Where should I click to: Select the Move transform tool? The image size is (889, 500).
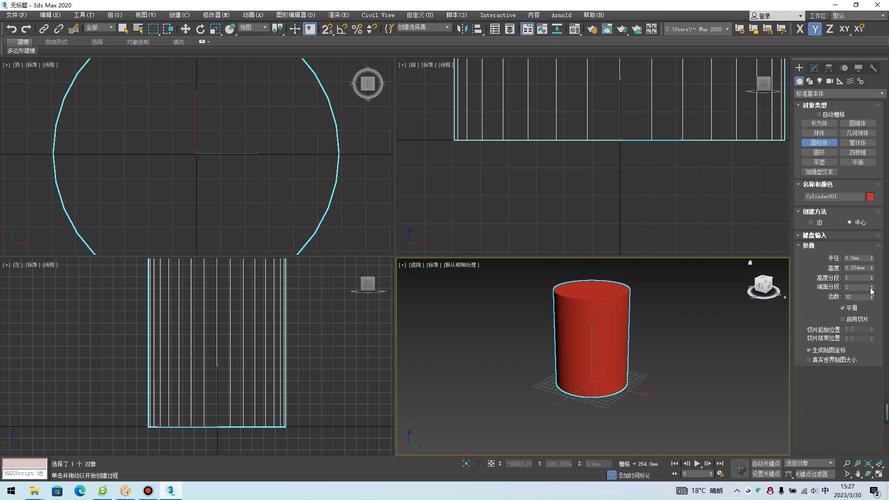click(x=185, y=29)
